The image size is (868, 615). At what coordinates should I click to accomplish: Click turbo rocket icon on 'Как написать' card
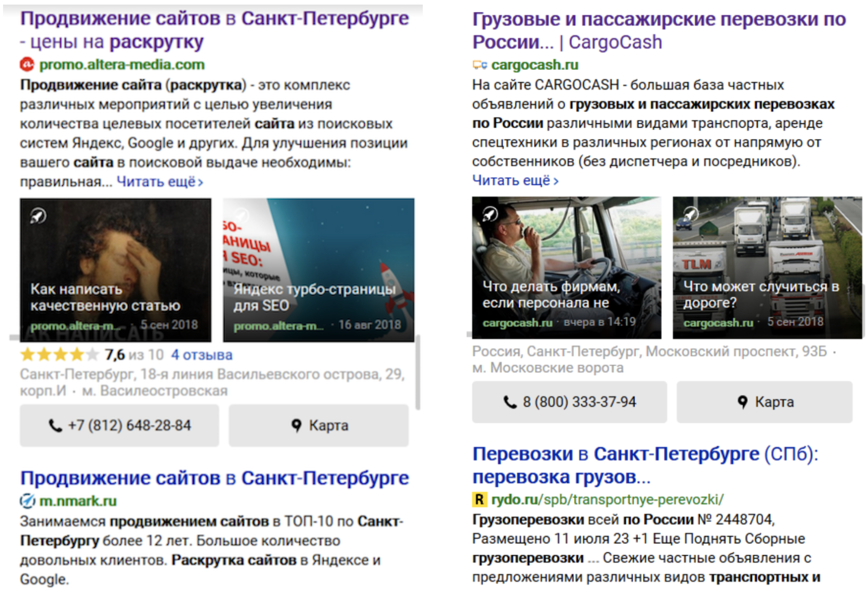38,216
